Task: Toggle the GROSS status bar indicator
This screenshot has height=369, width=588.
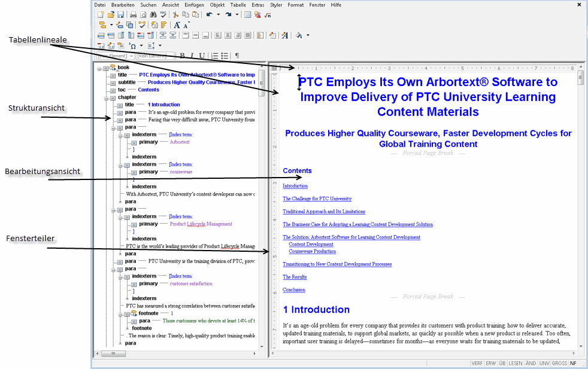Action: 559,364
